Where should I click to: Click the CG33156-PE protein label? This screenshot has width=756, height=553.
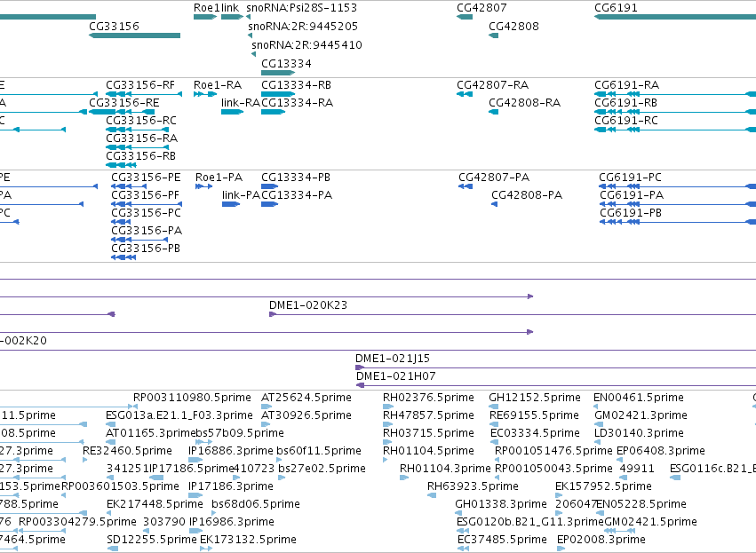(x=146, y=178)
